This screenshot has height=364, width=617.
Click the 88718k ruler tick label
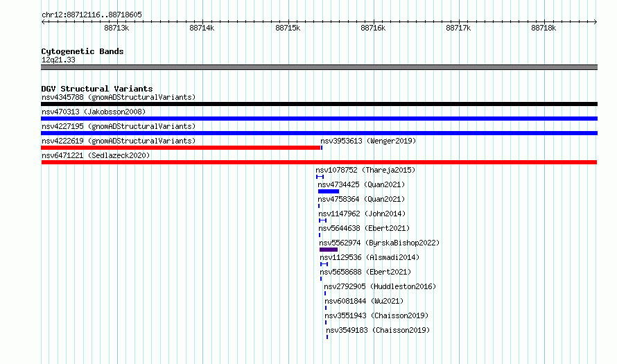tap(544, 28)
